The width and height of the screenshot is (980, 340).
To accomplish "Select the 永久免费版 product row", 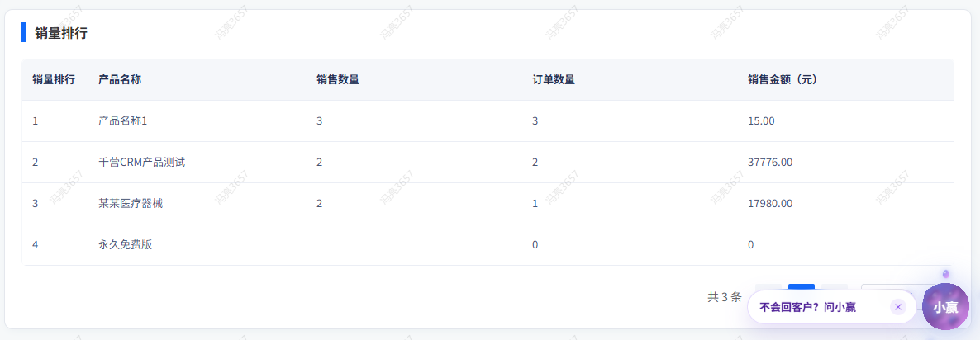I will pos(126,245).
